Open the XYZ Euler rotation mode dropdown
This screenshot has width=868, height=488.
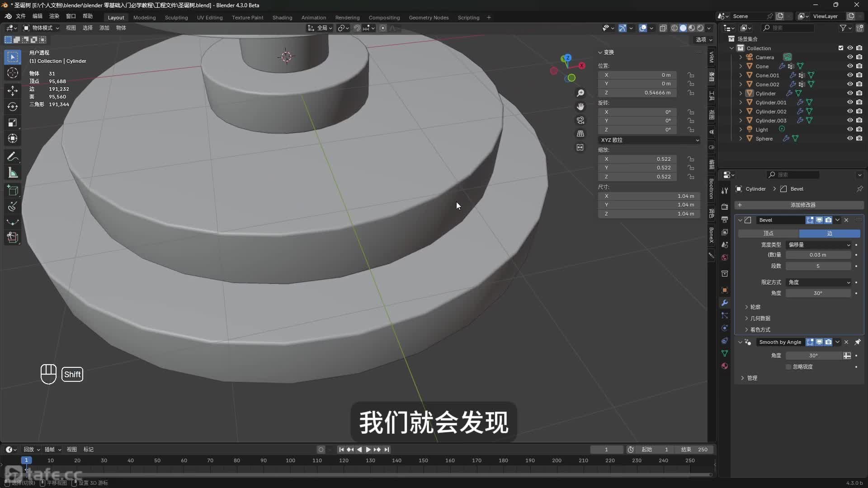coord(649,140)
